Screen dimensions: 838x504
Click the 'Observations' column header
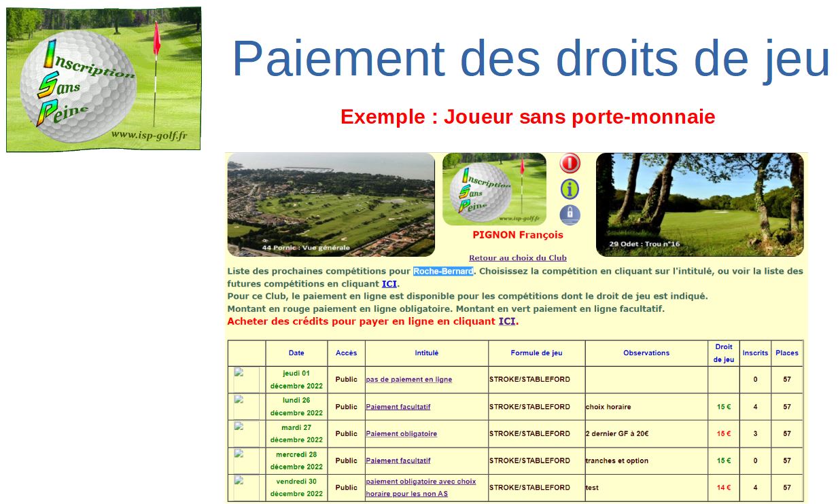pyautogui.click(x=646, y=353)
